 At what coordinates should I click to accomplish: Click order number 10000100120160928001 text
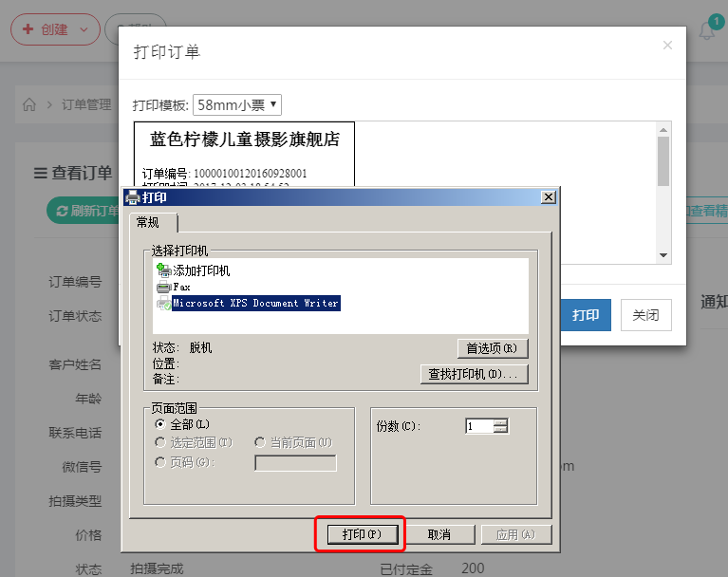pyautogui.click(x=251, y=174)
